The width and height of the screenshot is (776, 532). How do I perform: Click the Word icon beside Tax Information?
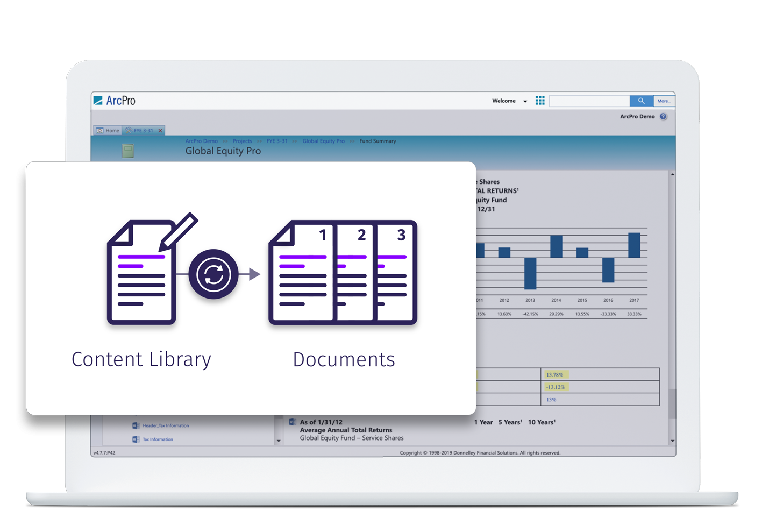tap(136, 439)
